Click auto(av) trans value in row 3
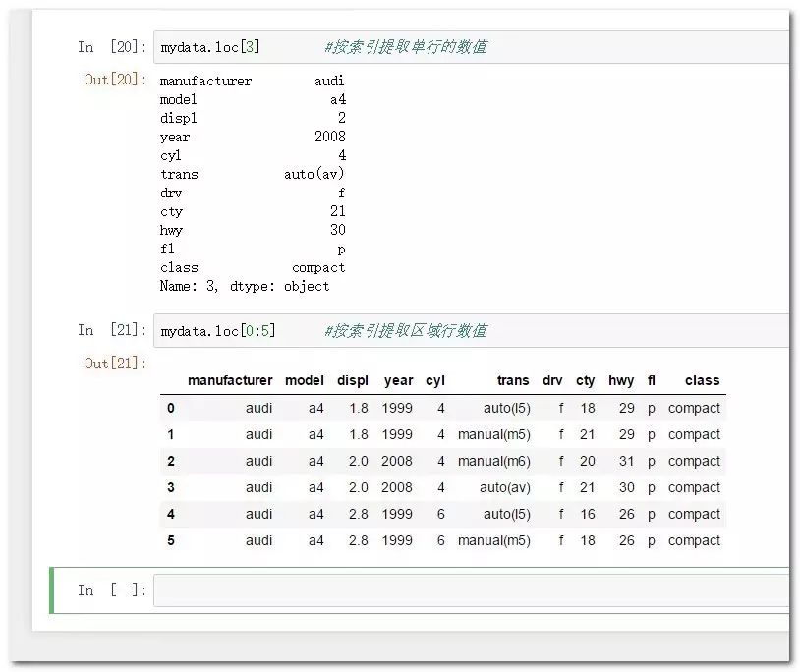The height and width of the screenshot is (672, 800). click(x=504, y=488)
